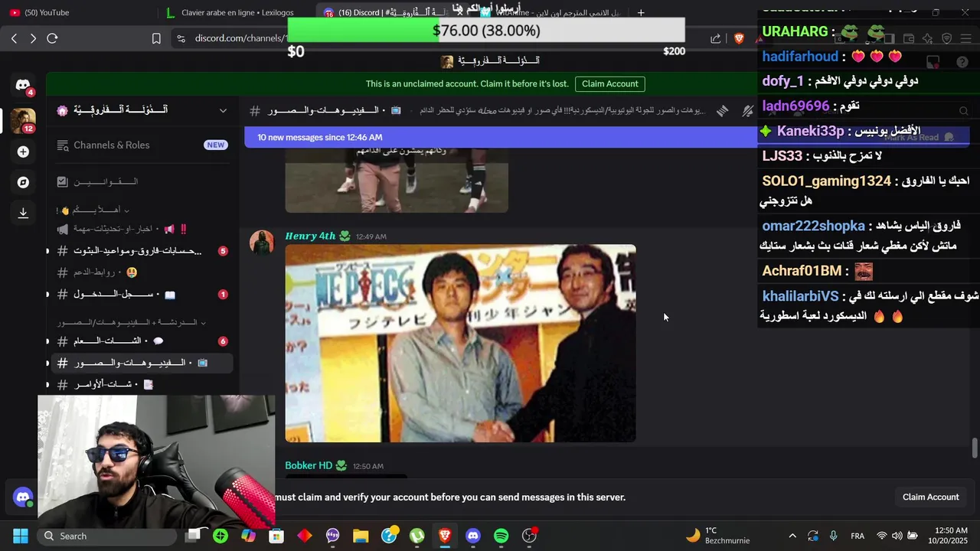The image size is (980, 551).
Task: Collapse the أهلا بكم category
Action: pos(93,210)
